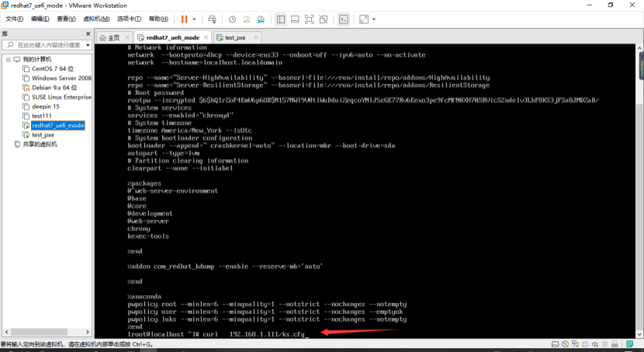
Task: Send Ctrl+Alt+Del to the virtual machine
Action: 212,19
